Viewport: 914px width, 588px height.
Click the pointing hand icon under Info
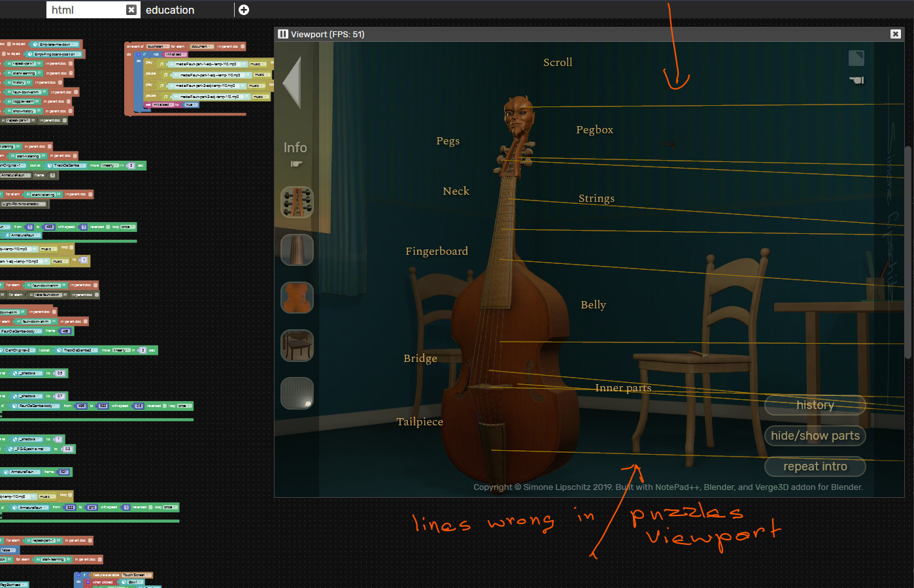click(x=296, y=164)
